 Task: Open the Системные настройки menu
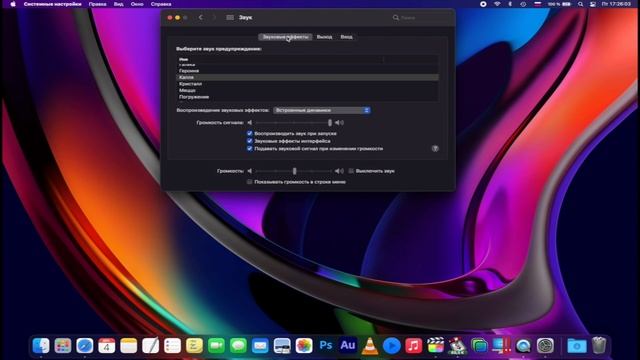[x=52, y=4]
